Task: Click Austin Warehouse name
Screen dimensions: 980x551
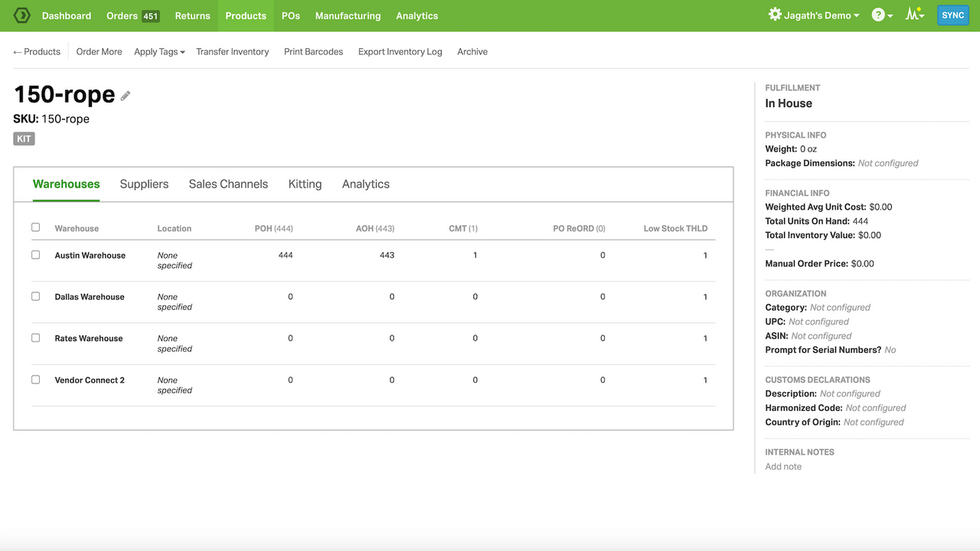Action: pos(90,256)
